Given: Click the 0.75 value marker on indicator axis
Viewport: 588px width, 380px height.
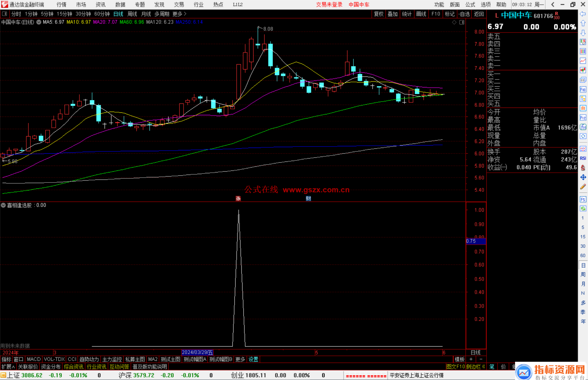Looking at the screenshot, I should coord(476,241).
